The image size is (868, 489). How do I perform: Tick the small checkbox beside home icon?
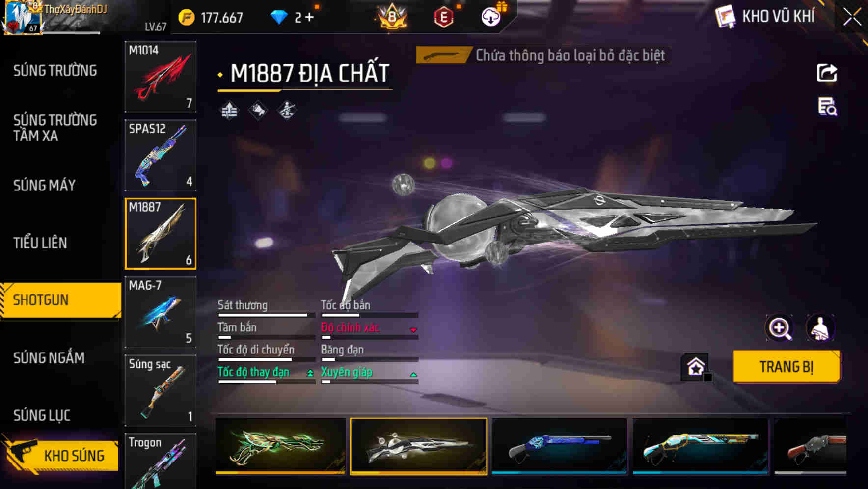point(707,377)
